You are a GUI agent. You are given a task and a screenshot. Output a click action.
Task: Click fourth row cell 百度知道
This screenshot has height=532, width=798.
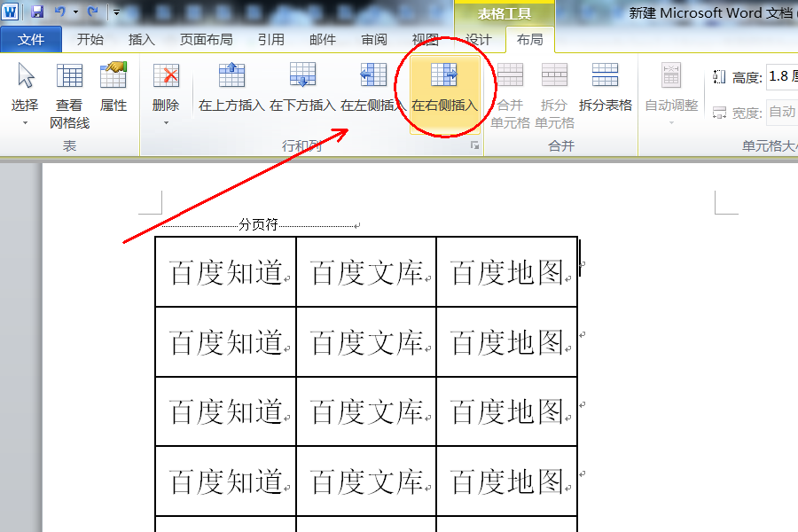(225, 481)
